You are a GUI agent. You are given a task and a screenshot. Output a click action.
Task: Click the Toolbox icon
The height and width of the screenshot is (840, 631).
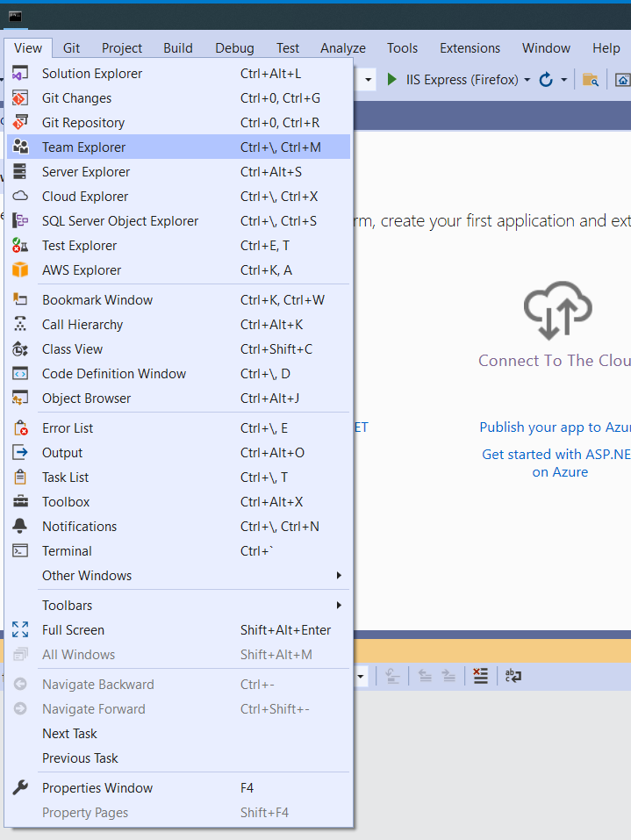pyautogui.click(x=20, y=501)
